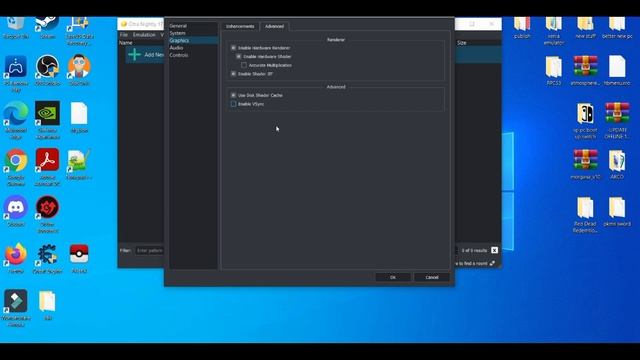Select the Google Chrome desktop icon

tap(16, 167)
